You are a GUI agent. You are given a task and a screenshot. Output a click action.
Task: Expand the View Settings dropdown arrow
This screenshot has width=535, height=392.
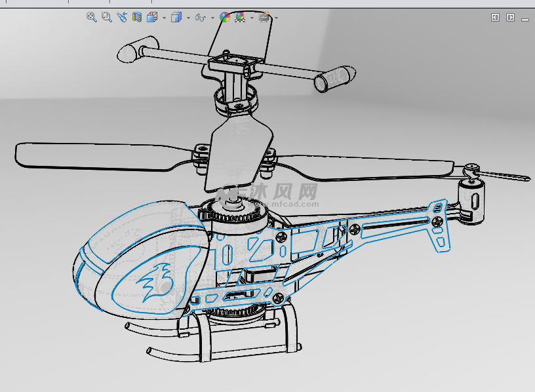coord(275,16)
